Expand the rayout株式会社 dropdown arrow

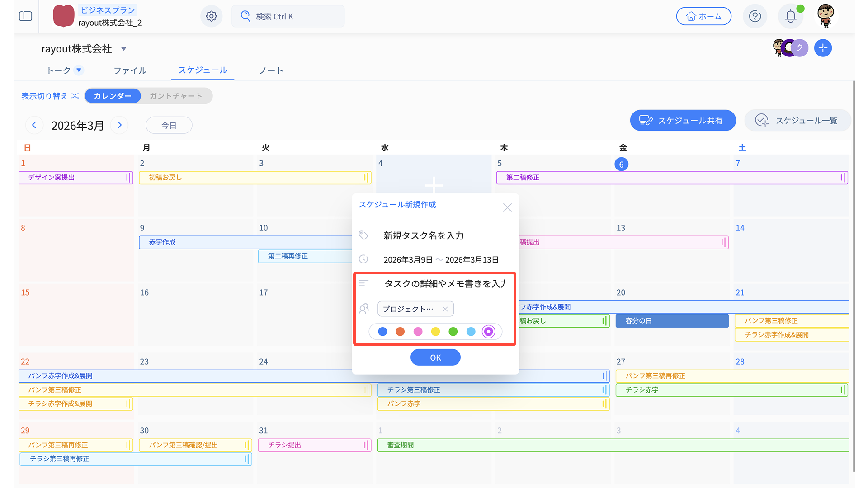click(123, 49)
